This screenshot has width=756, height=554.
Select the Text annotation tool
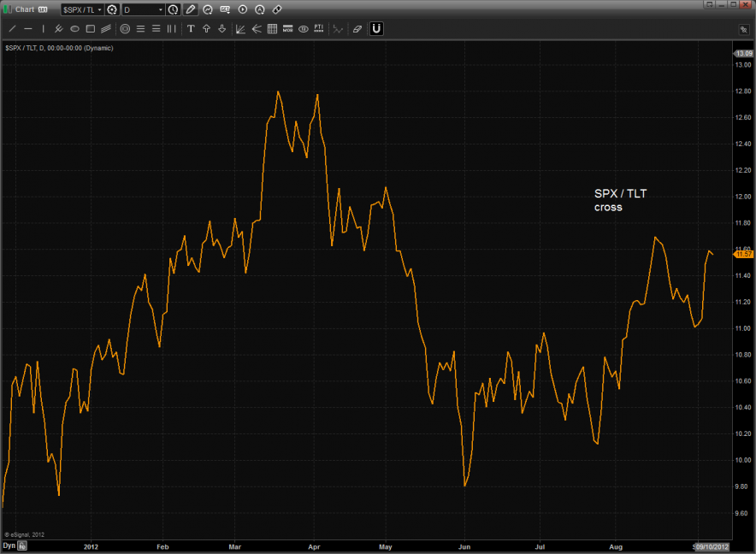tap(191, 29)
